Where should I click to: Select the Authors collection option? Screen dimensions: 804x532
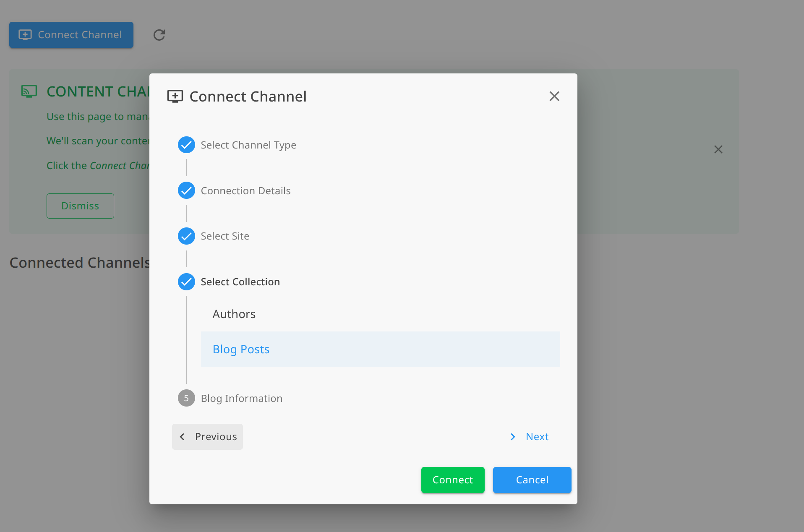234,314
